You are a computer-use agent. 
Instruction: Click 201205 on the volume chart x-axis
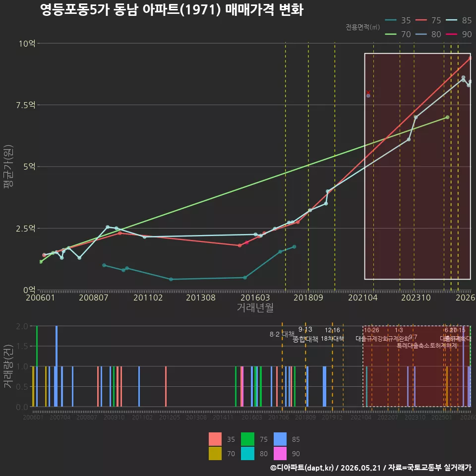pyautogui.click(x=170, y=417)
